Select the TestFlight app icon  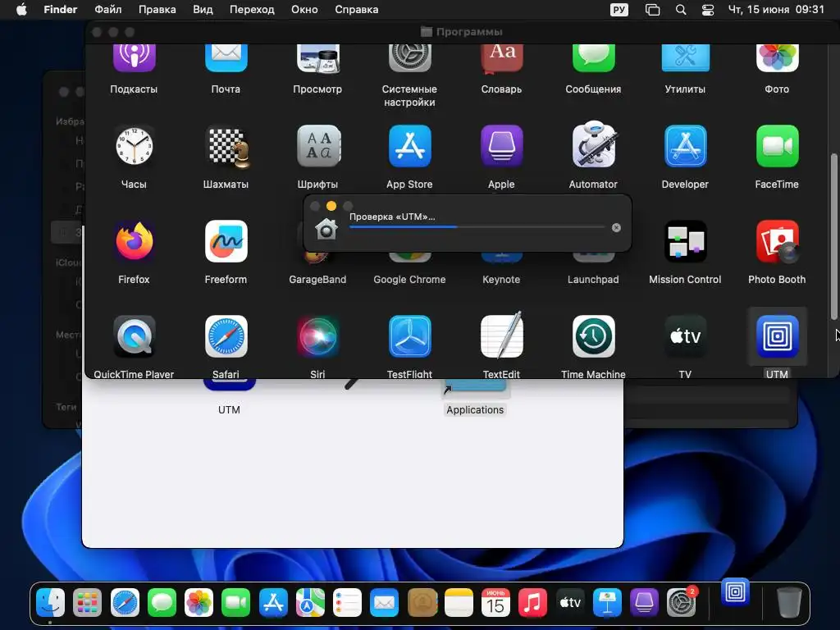click(409, 336)
